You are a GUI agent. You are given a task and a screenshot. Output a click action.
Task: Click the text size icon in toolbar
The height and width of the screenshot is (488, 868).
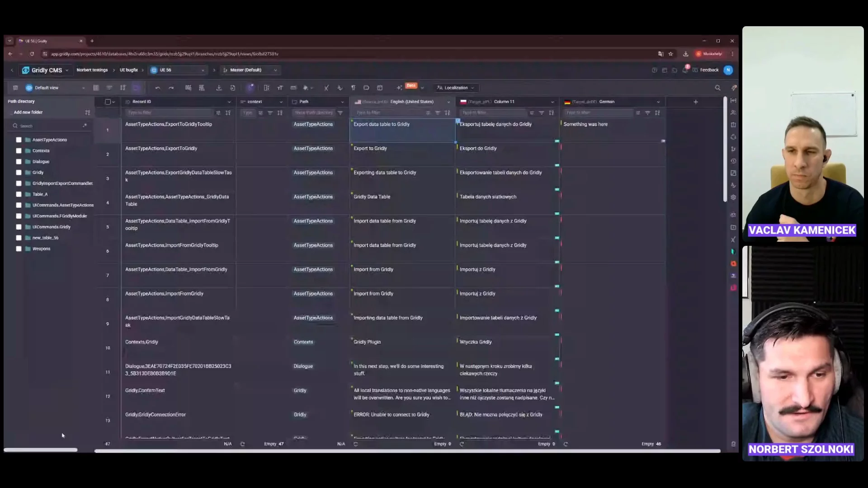(280, 88)
